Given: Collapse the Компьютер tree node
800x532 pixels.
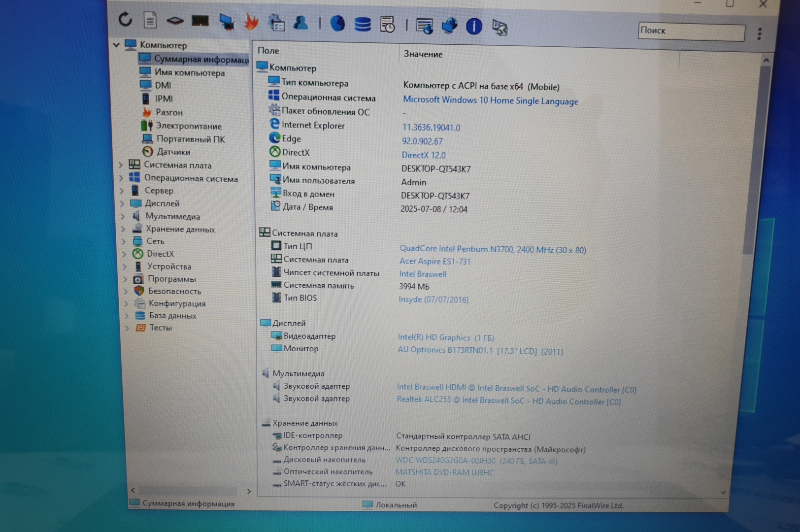Looking at the screenshot, I should click(x=116, y=45).
